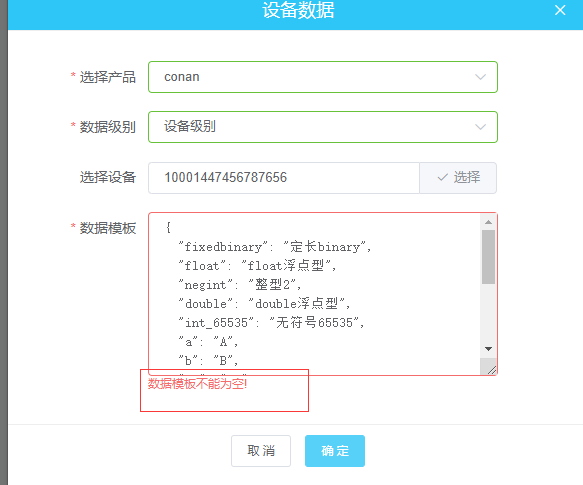Click the template scrollbar up arrow

pos(488,222)
